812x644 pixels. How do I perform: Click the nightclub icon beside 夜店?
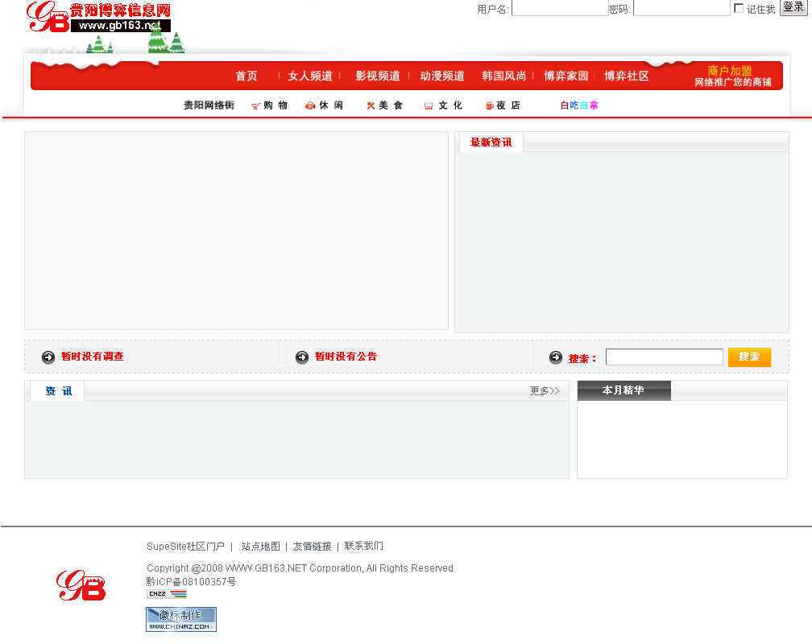(490, 105)
